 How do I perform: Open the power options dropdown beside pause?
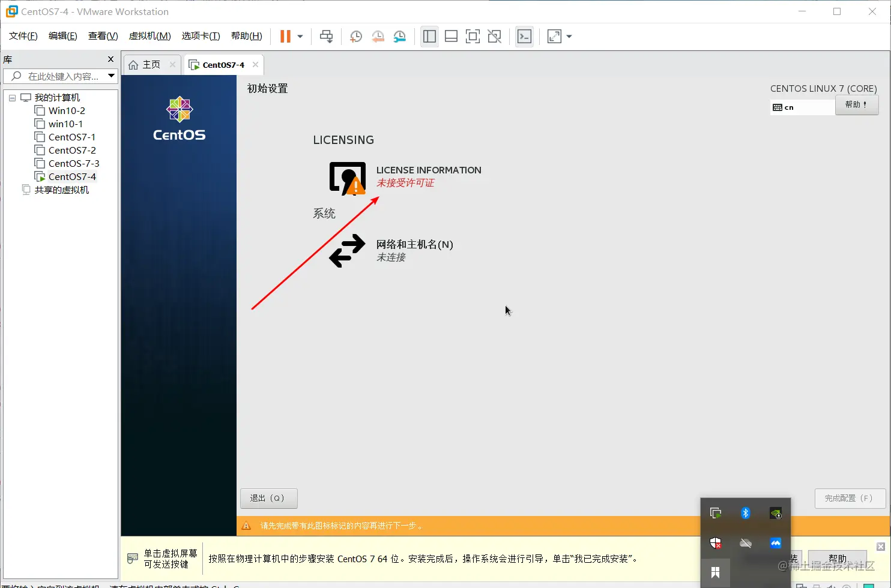[x=300, y=37]
